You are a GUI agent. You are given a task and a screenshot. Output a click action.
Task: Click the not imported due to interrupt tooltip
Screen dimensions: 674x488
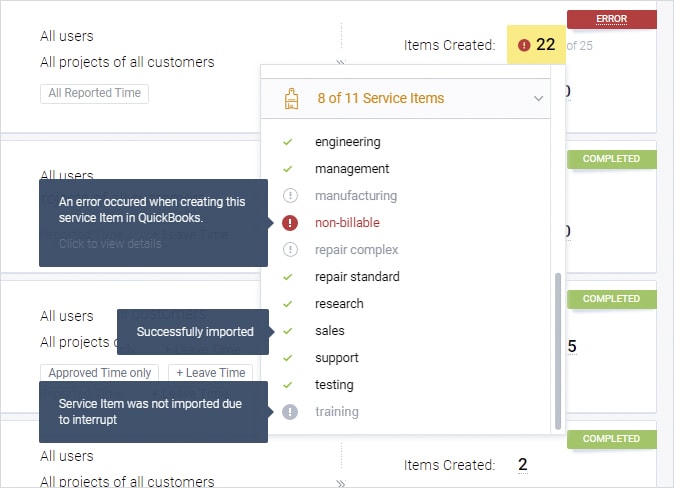click(153, 412)
